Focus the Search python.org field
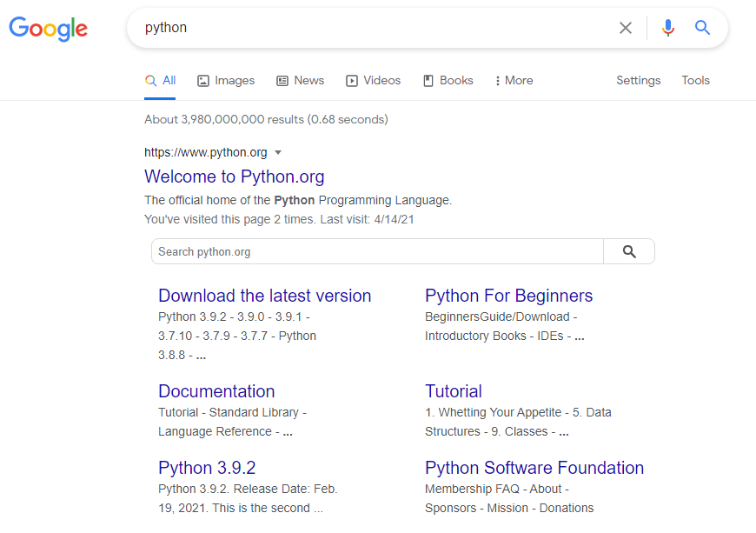 pyautogui.click(x=377, y=251)
